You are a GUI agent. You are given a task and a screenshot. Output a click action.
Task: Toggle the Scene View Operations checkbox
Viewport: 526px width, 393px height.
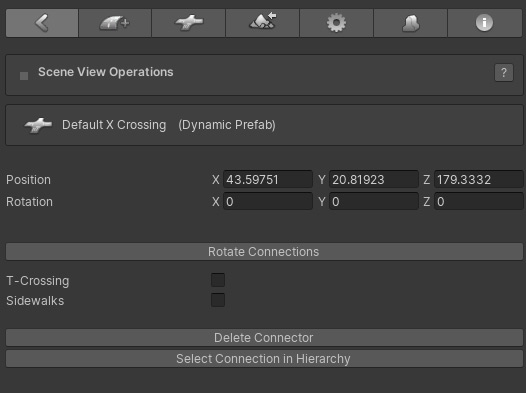point(24,76)
